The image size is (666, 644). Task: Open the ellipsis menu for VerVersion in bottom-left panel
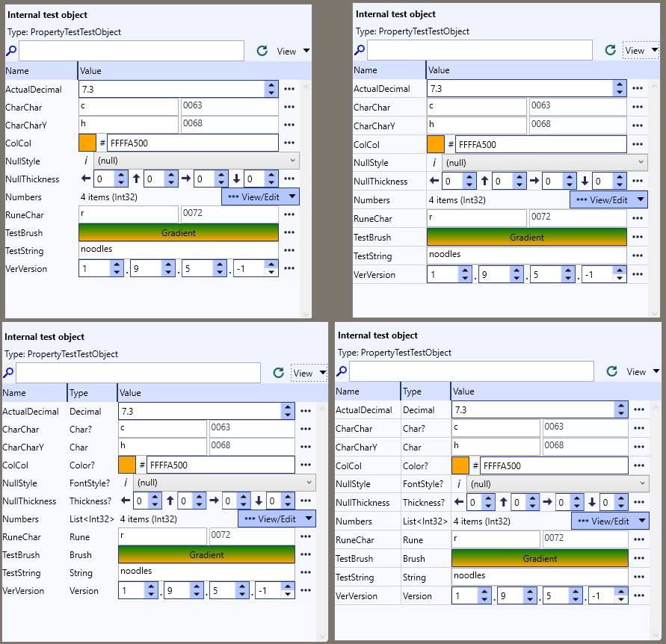pyautogui.click(x=306, y=590)
